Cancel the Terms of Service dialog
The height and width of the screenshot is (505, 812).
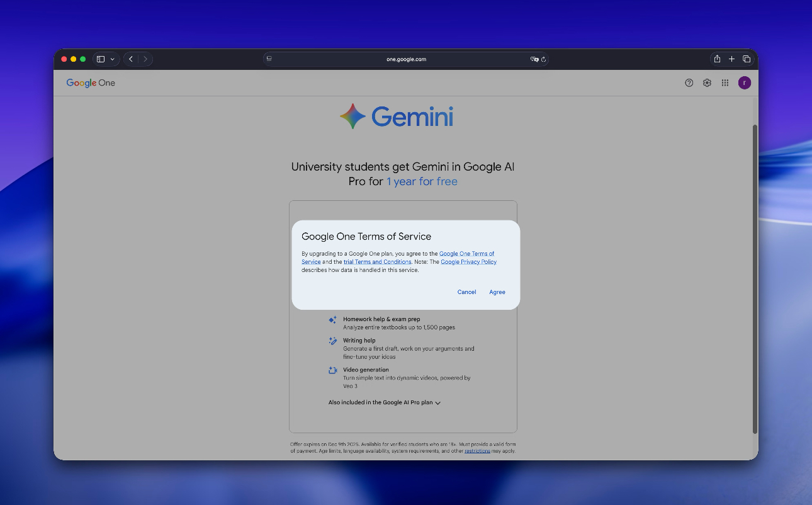(x=466, y=292)
